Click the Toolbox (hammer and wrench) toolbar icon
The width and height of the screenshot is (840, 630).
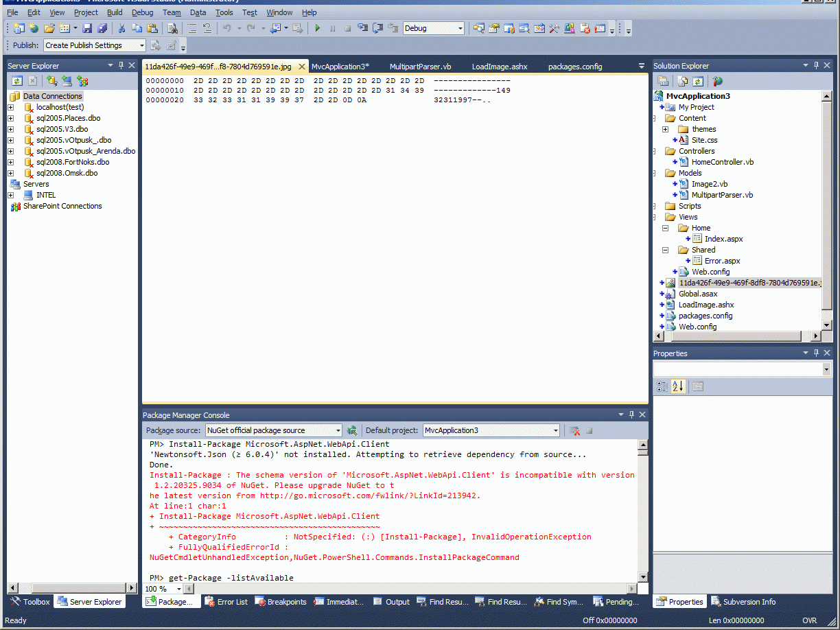point(555,28)
